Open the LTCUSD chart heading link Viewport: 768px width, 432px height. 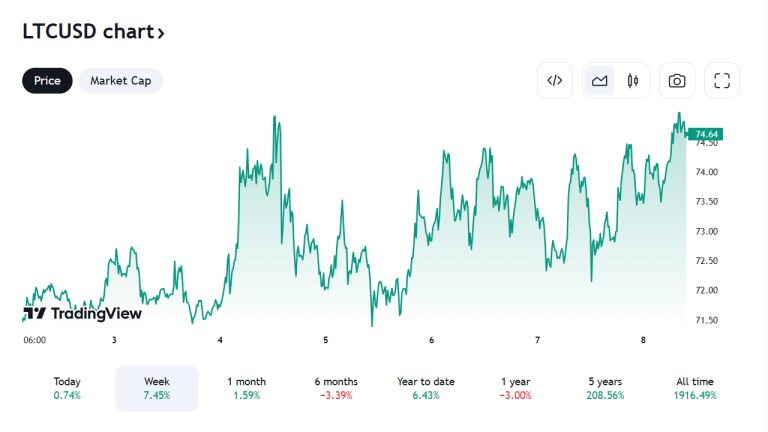tap(87, 31)
